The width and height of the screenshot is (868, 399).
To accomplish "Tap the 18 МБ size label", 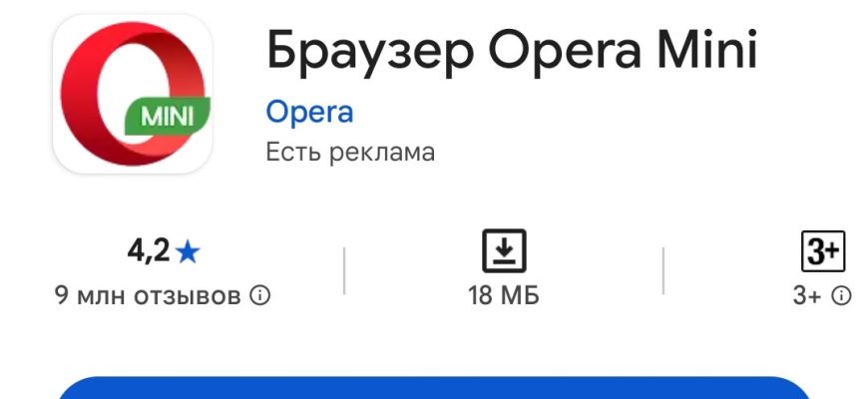I will click(504, 295).
